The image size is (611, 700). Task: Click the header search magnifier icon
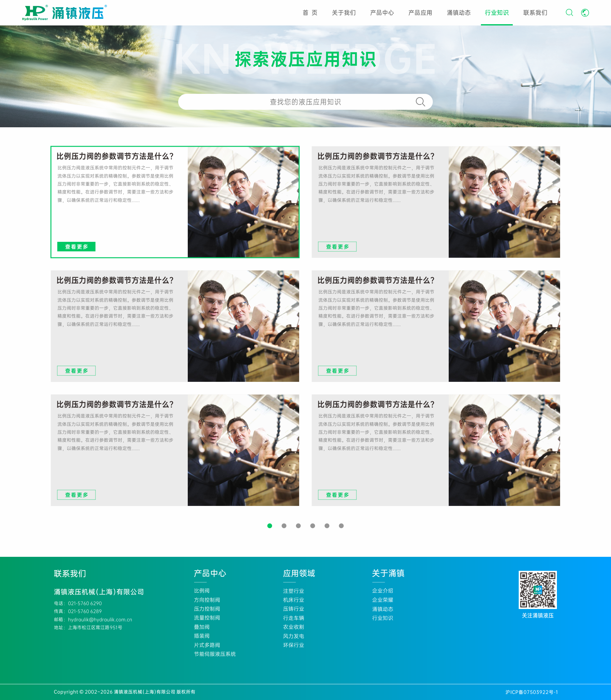[x=569, y=13]
